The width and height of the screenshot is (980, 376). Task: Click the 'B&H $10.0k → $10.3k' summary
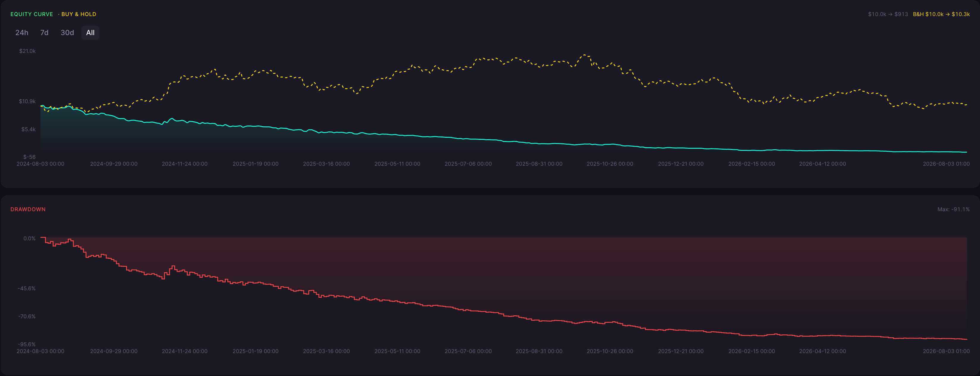click(941, 14)
